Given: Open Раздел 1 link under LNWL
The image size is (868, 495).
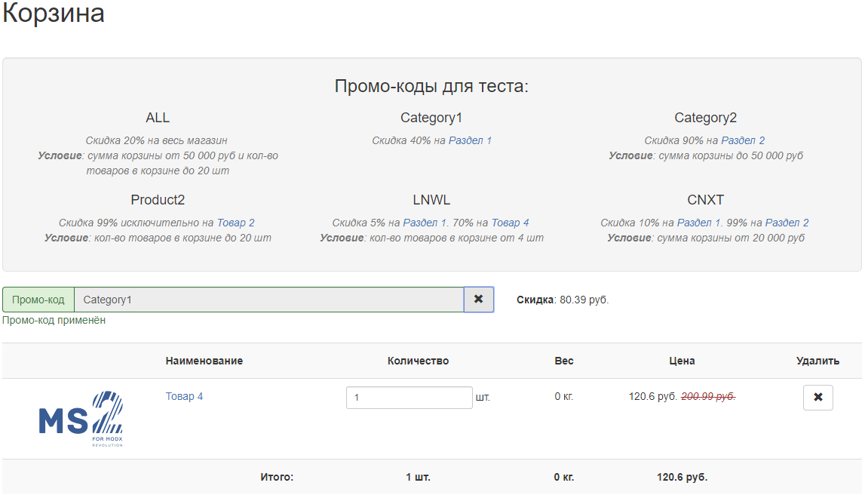Looking at the screenshot, I should pos(425,223).
